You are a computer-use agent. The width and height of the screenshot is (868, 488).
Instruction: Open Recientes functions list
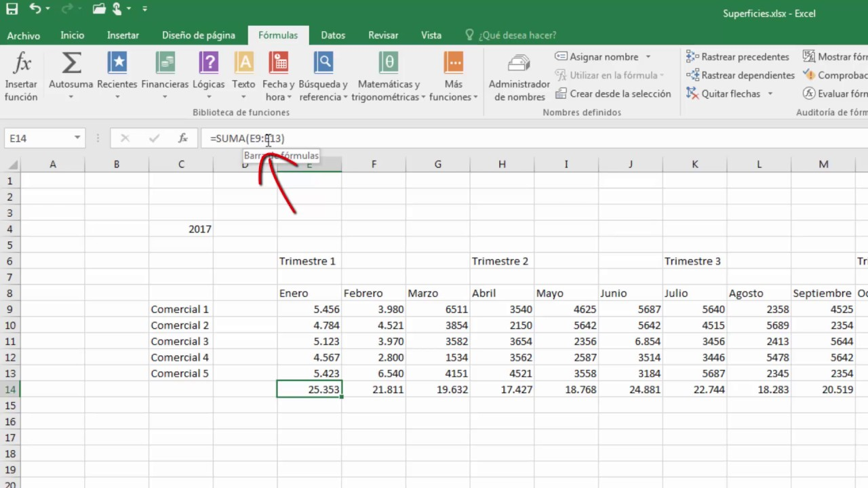(x=117, y=77)
